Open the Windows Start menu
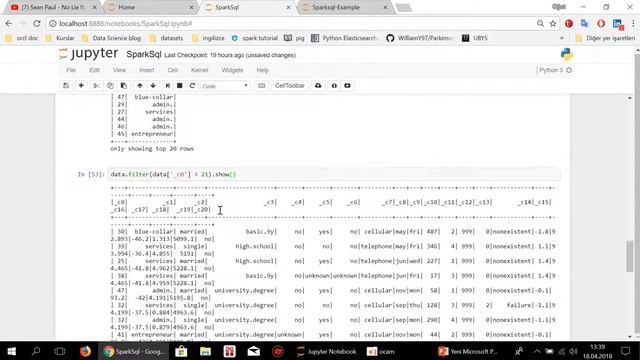640x360 pixels. coord(11,351)
